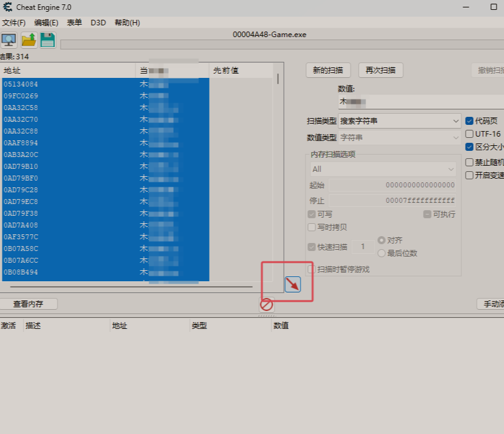This screenshot has height=434, width=504.
Task: Click the 手动添加 button at right
Action: pos(490,304)
